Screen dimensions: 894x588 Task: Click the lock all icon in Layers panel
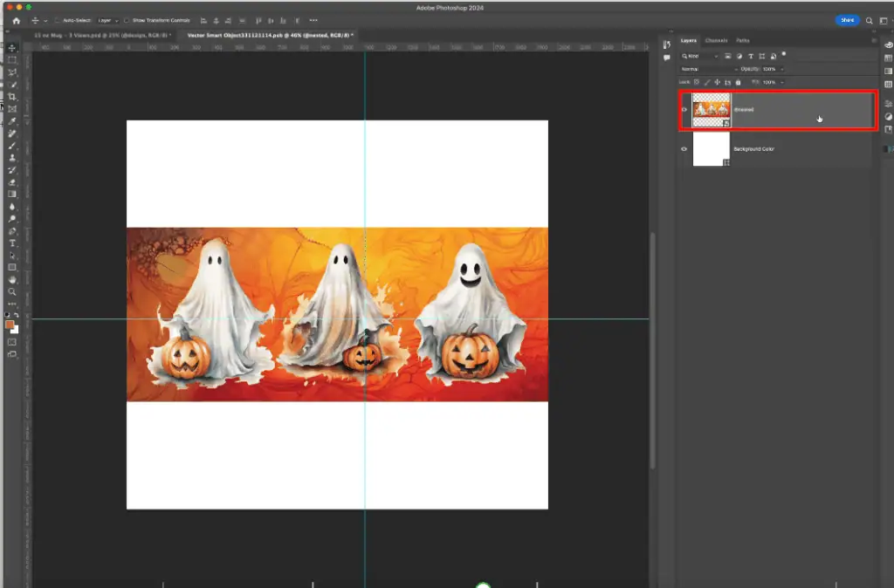(738, 81)
